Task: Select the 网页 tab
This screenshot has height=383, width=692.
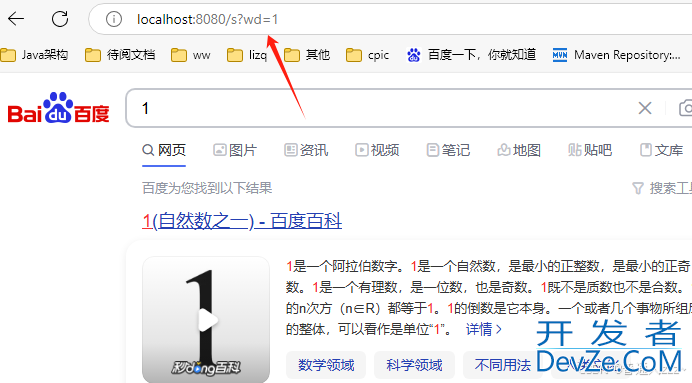Action: (164, 150)
